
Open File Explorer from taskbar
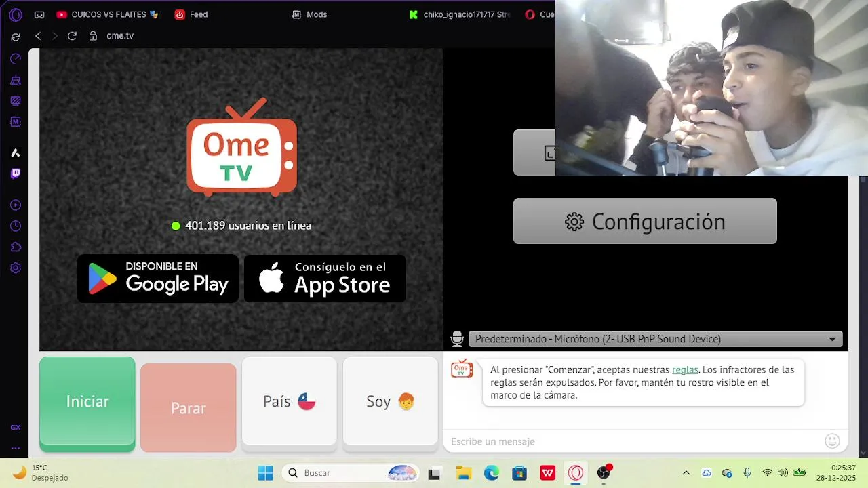tap(463, 472)
